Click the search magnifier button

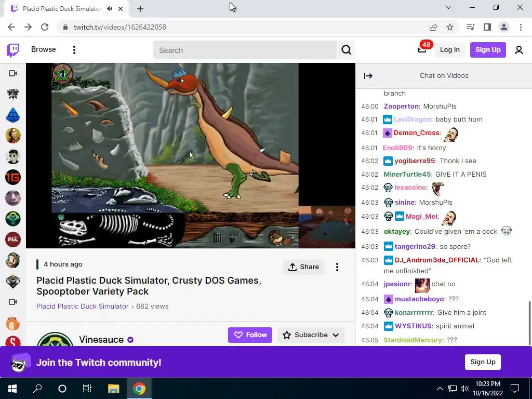[x=346, y=50]
